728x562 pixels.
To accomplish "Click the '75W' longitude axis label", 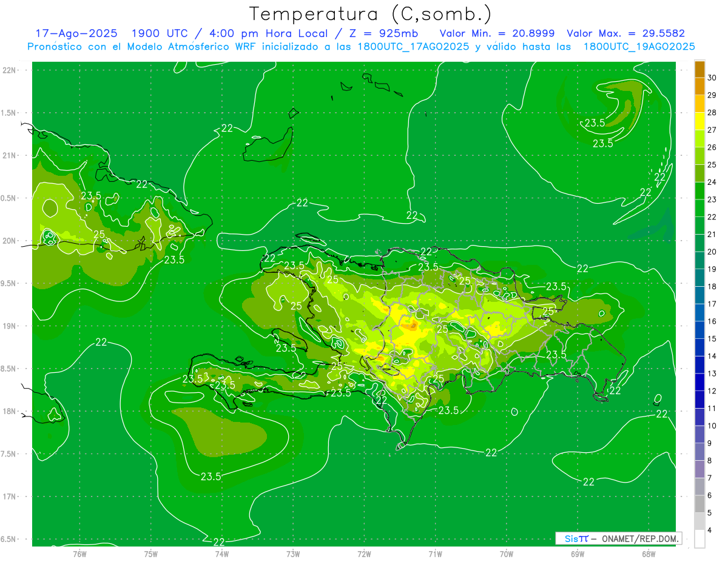I will tap(151, 554).
